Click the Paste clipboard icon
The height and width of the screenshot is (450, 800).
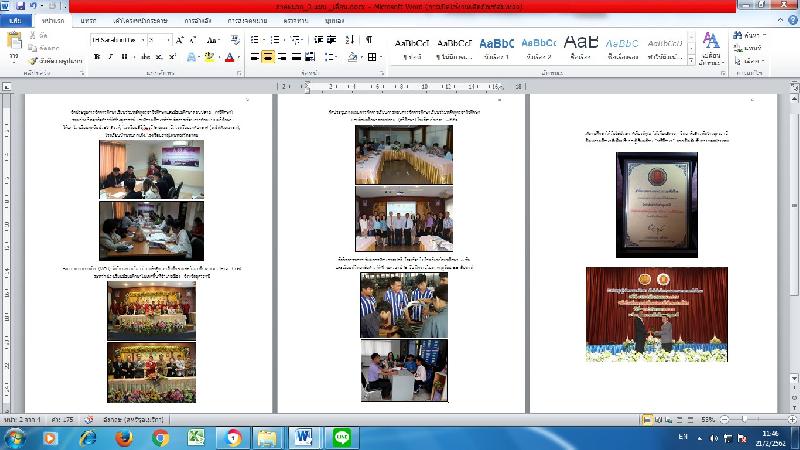(x=14, y=41)
